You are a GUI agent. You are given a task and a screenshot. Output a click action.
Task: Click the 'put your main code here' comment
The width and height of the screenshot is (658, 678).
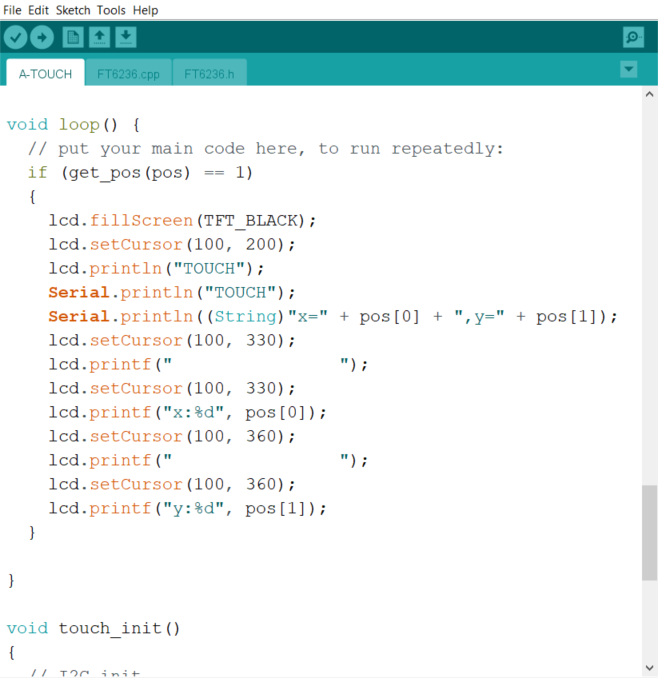click(266, 149)
